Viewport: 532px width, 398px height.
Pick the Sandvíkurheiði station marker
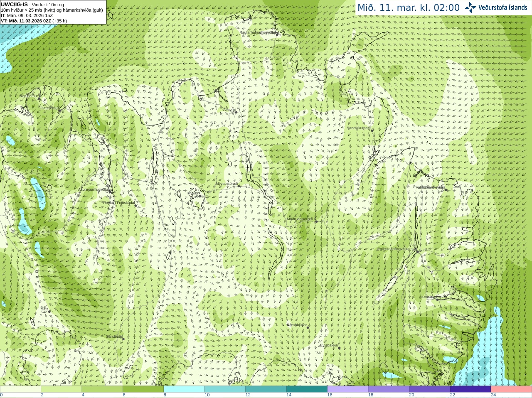(372, 130)
